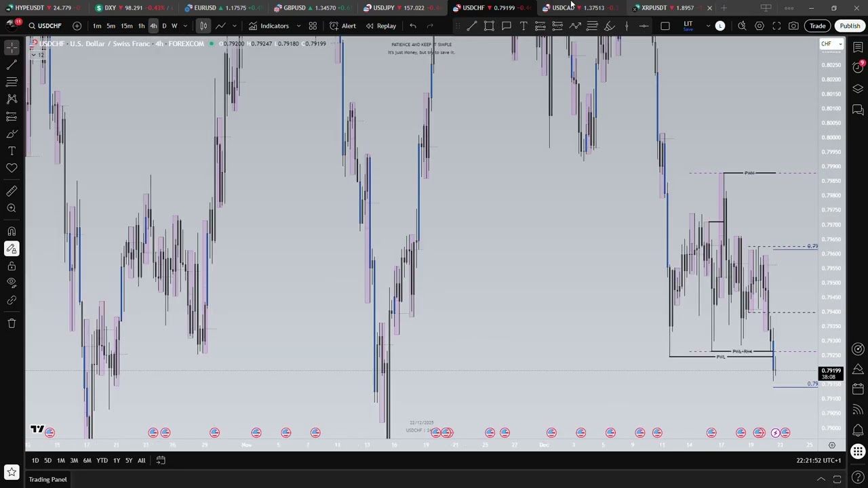The height and width of the screenshot is (488, 868).
Task: Activate the zoom in tool
Action: coord(12,208)
